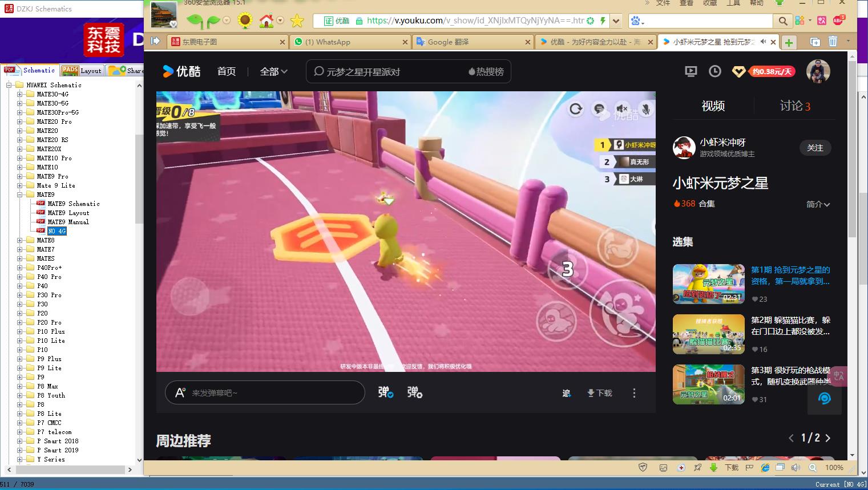Click the magnifier search button in browser
Screen dimensions: 868x490
782,21
